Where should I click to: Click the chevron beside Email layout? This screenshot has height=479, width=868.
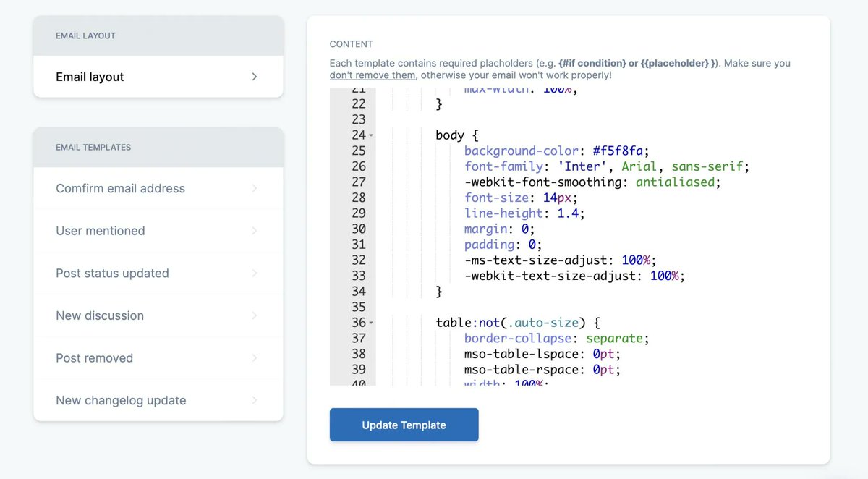[x=255, y=77]
